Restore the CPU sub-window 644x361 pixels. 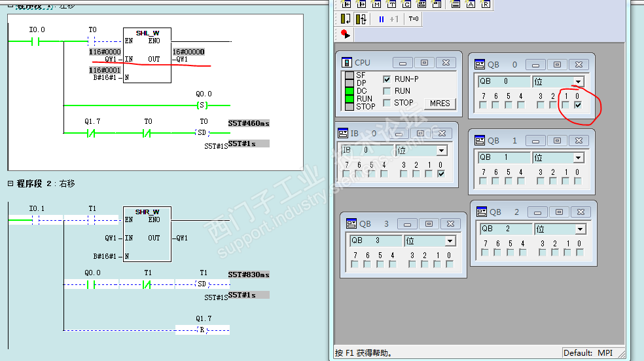(x=424, y=62)
